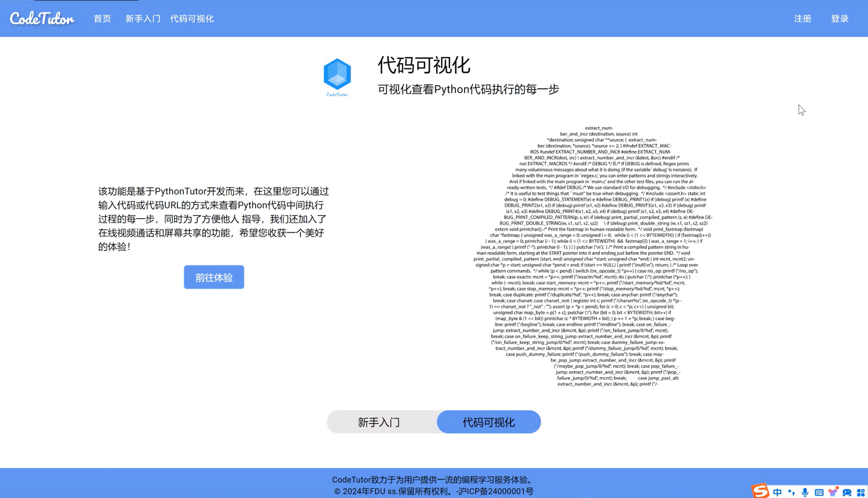Click the blue hexagon CodeTutor icon
The image size is (868, 498).
pos(337,74)
